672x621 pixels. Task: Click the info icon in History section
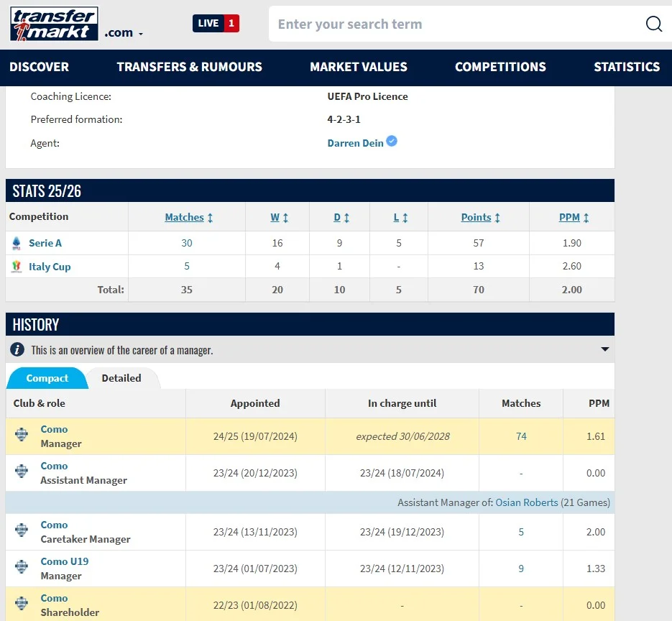[17, 350]
